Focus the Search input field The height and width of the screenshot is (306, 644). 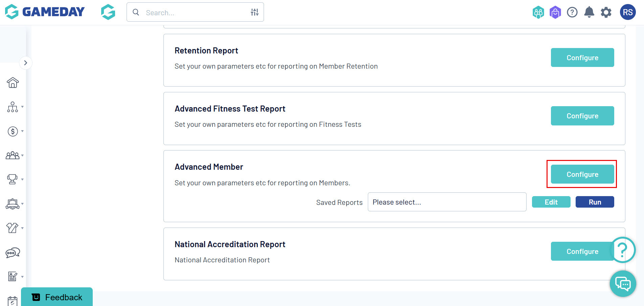(x=195, y=13)
